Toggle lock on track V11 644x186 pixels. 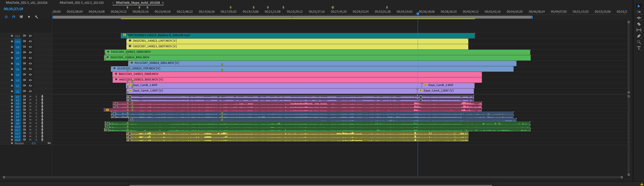12,36
